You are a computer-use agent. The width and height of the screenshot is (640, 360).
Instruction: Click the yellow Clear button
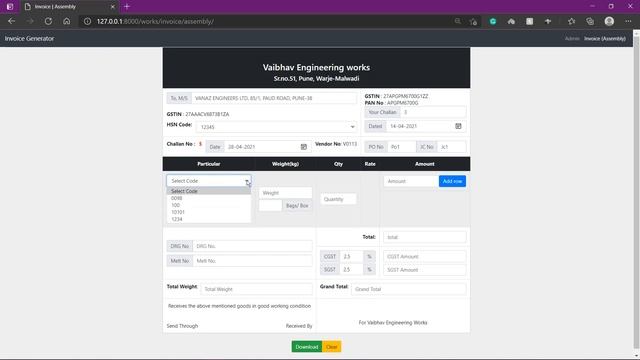pyautogui.click(x=331, y=347)
